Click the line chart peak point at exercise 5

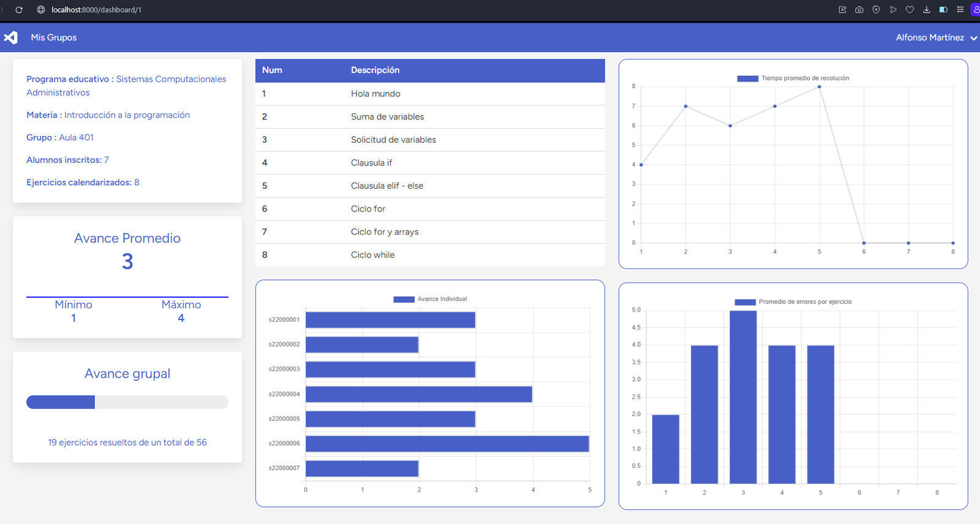(x=820, y=87)
